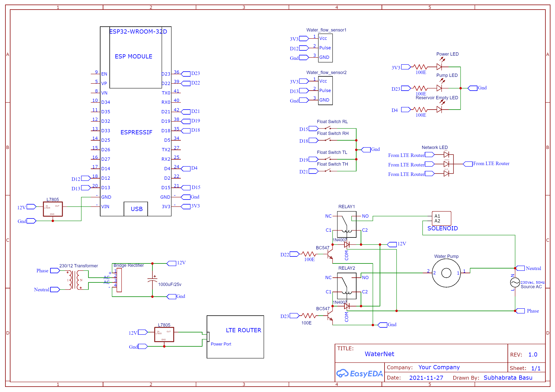Click the REV 1.0 value

click(x=533, y=355)
